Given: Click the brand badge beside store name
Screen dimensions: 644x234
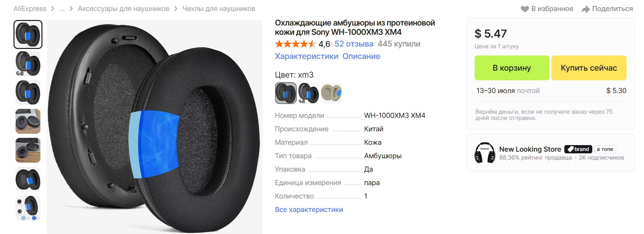Looking at the screenshot, I should click(578, 149).
